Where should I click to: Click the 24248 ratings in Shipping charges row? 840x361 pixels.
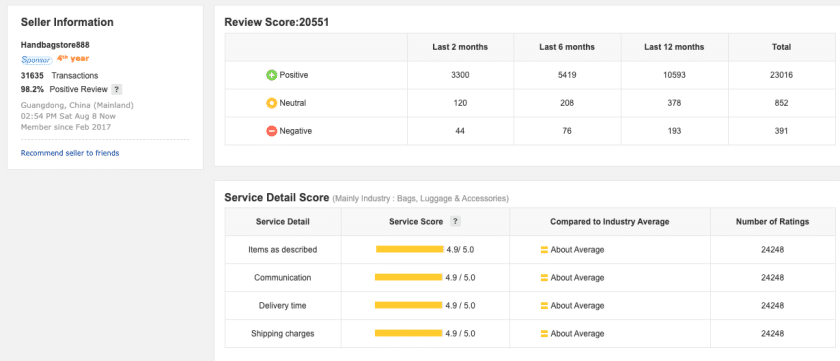click(772, 334)
